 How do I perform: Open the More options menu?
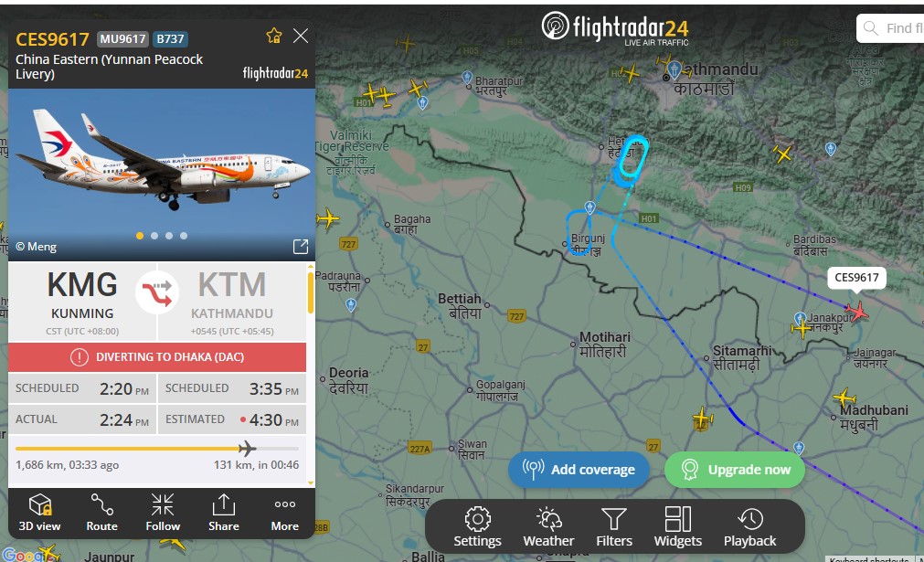point(284,513)
